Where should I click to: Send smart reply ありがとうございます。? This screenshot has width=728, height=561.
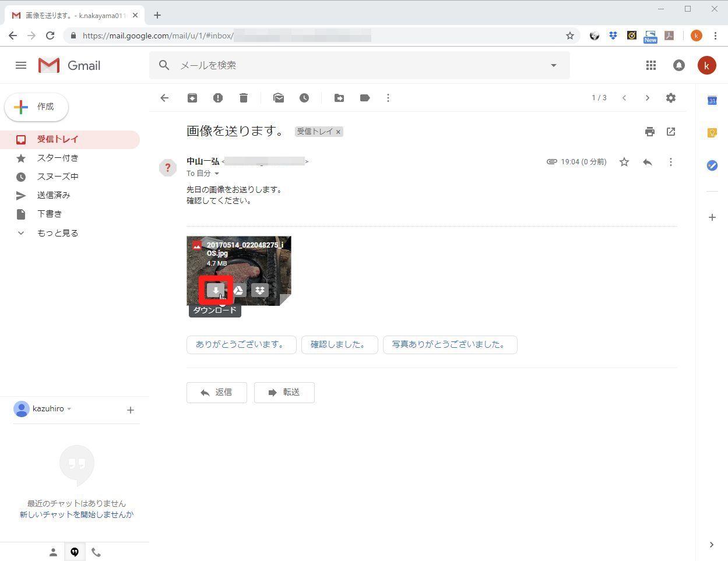(x=241, y=345)
